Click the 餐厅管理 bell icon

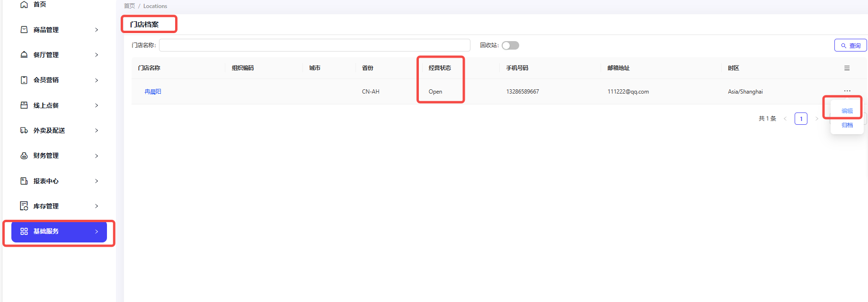point(24,55)
